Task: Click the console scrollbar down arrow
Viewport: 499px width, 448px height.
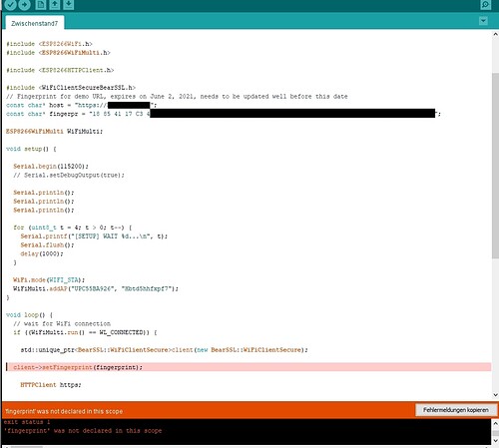Action: coord(495,441)
